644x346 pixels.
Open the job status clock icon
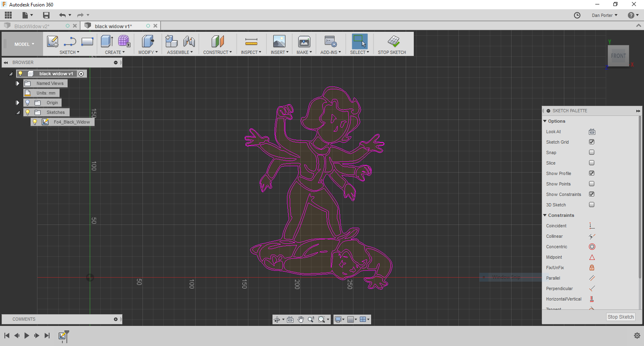point(577,15)
